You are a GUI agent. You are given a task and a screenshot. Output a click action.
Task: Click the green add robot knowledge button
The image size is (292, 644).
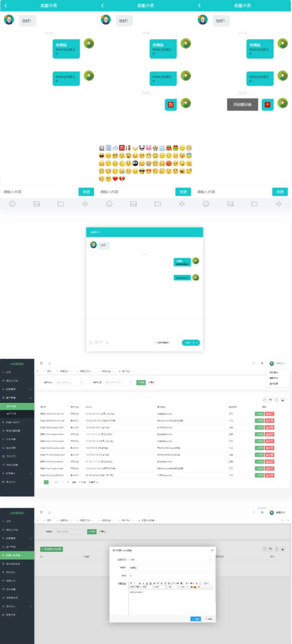tap(52, 549)
